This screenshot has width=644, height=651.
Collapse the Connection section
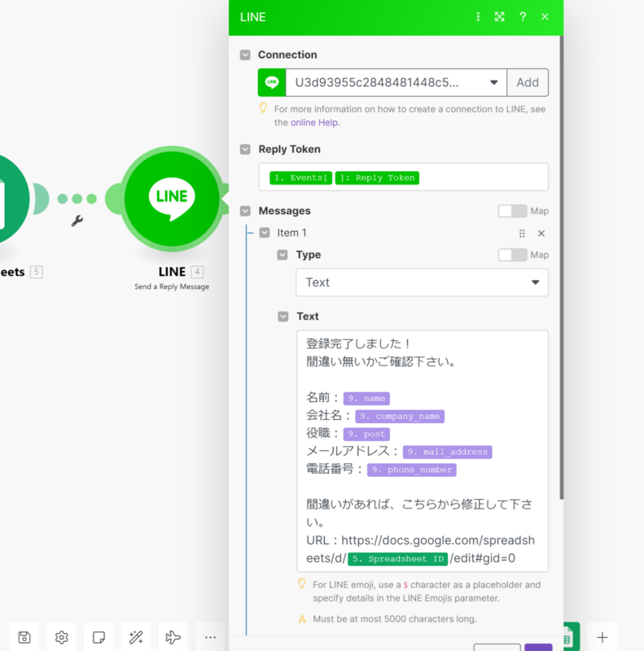[x=245, y=55]
